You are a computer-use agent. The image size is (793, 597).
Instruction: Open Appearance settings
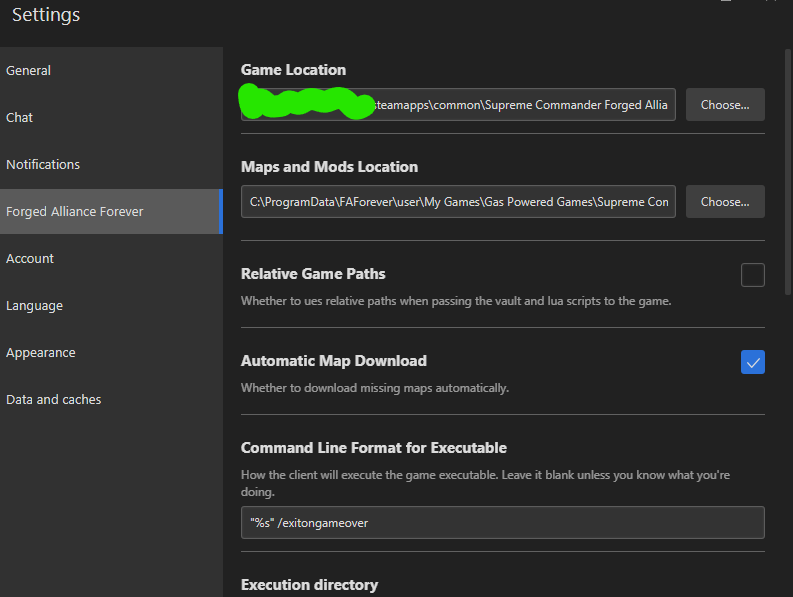(111, 353)
